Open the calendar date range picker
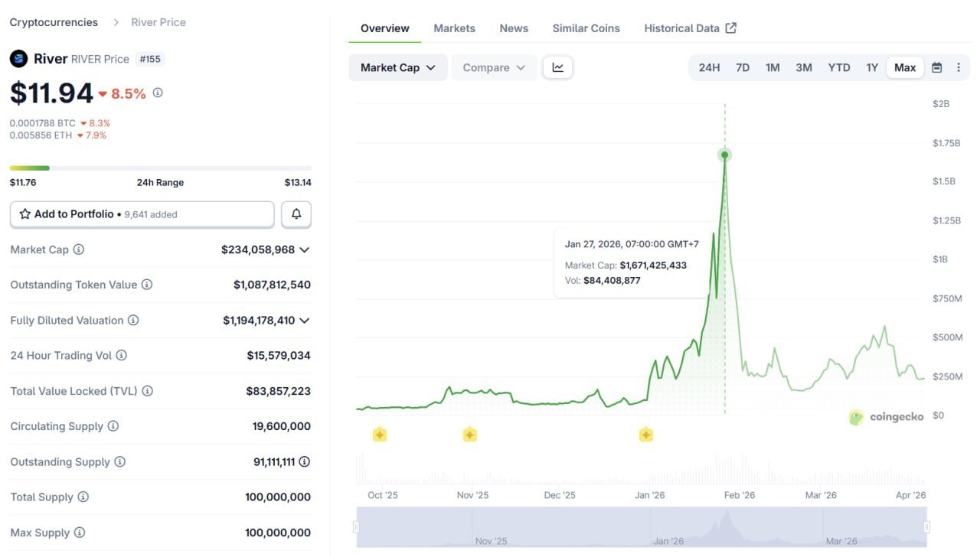 936,67
